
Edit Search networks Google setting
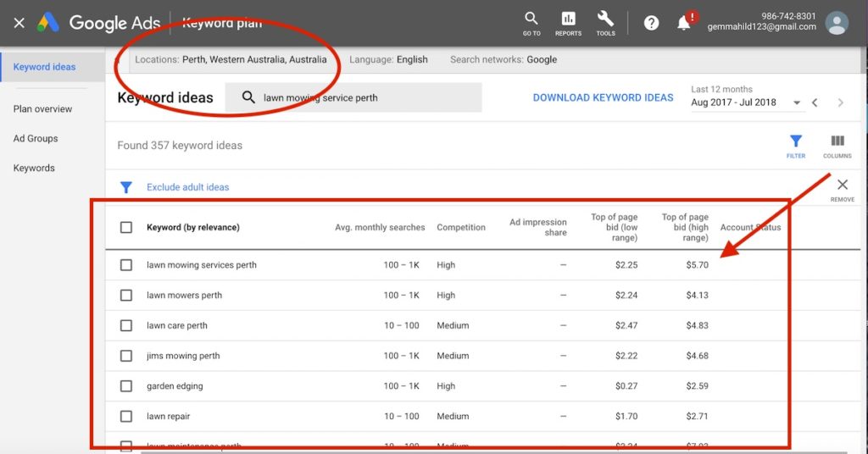(504, 60)
